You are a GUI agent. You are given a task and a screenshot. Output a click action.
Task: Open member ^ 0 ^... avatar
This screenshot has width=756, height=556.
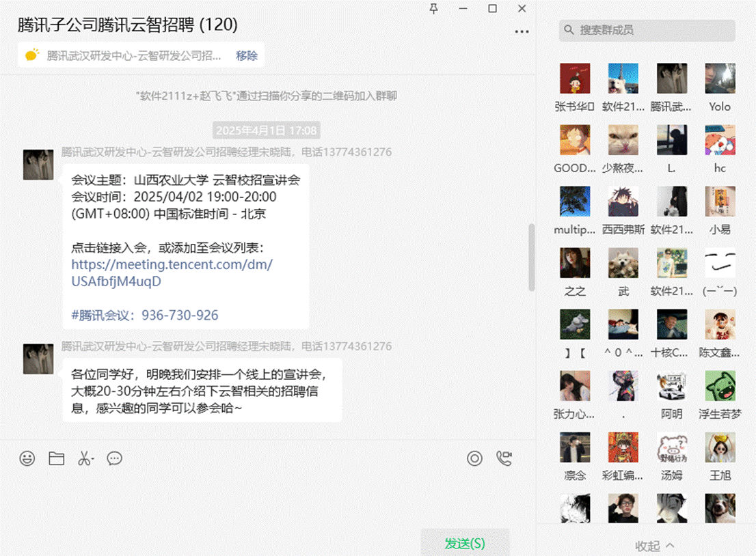tap(623, 324)
